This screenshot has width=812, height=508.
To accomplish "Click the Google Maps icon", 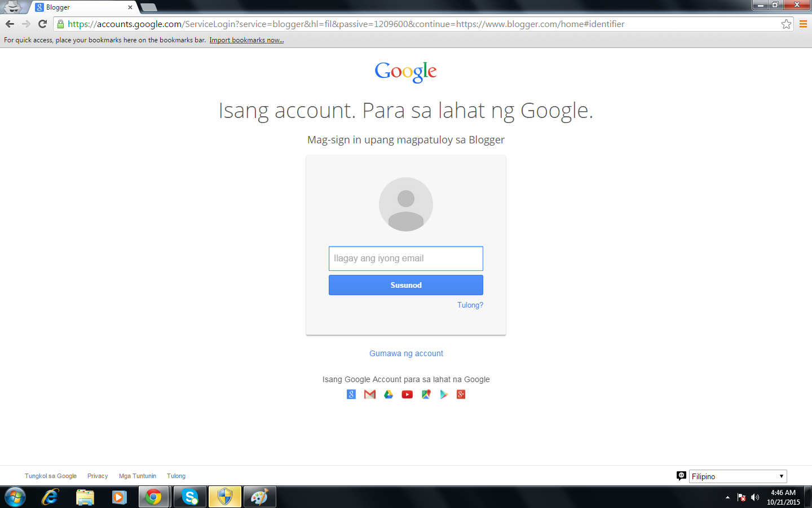I will [426, 395].
